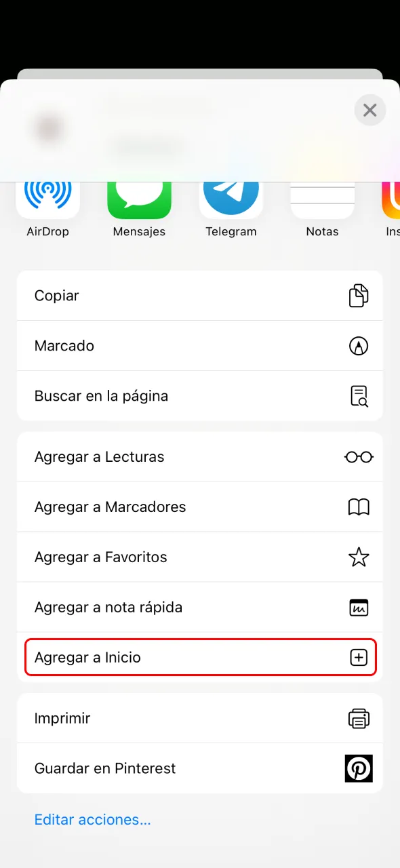Share the page through Telegram
Viewport: 400px width, 868px height.
[x=231, y=200]
